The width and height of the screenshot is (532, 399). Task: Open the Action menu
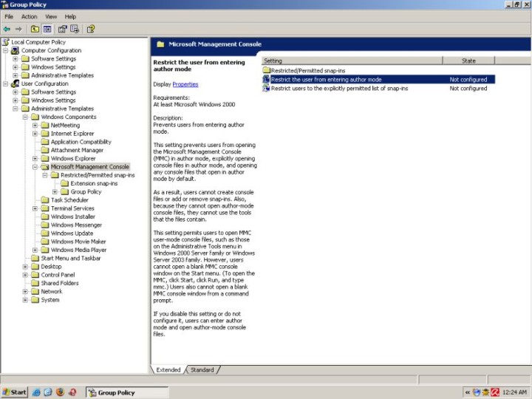(x=29, y=16)
